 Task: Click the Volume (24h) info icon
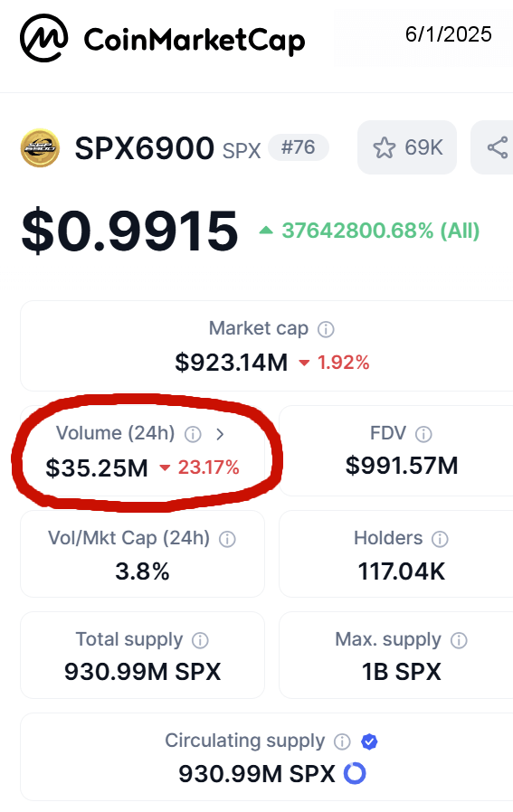click(194, 434)
